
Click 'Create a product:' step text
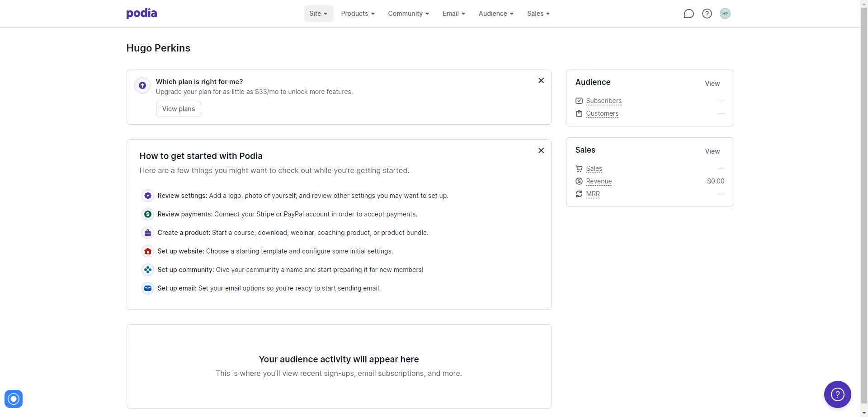tap(184, 233)
